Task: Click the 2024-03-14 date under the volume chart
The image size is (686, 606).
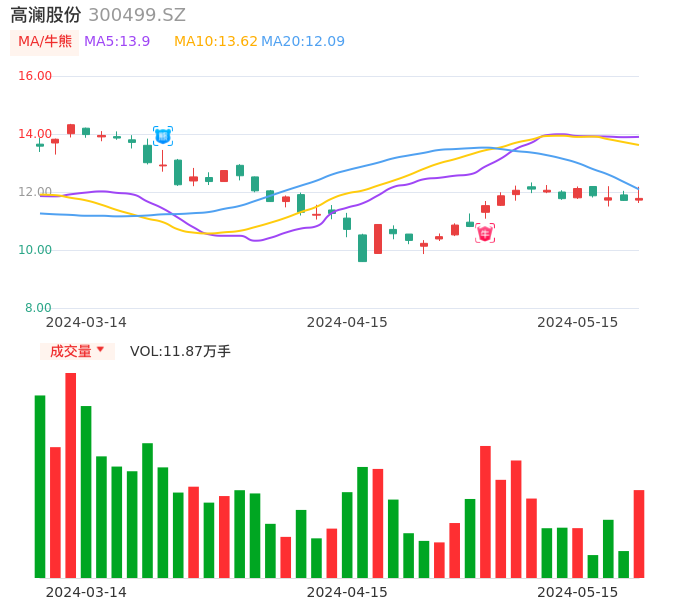Action: pyautogui.click(x=86, y=592)
